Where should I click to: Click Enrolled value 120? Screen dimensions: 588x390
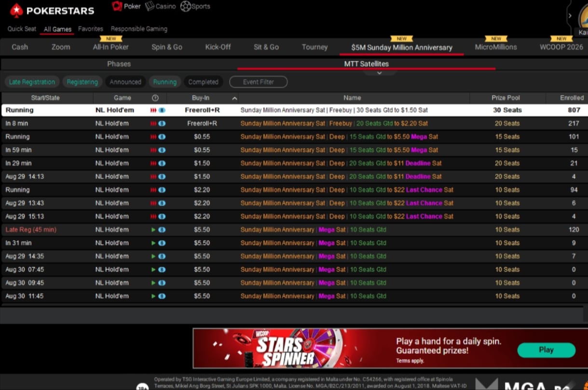click(574, 230)
